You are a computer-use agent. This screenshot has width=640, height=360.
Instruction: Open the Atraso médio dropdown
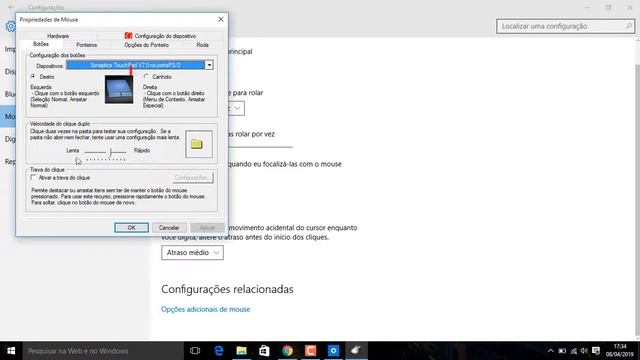[x=192, y=253]
